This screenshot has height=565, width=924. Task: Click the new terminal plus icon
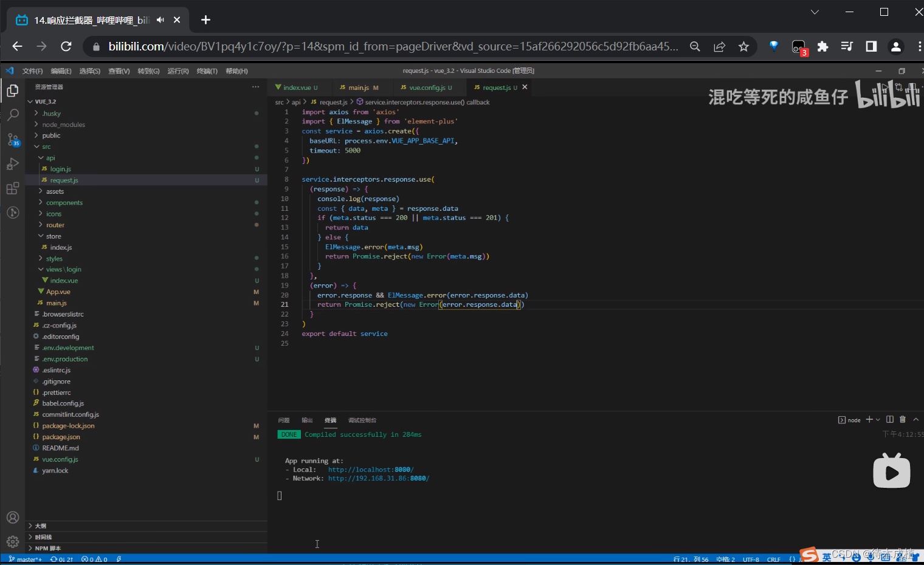(869, 420)
